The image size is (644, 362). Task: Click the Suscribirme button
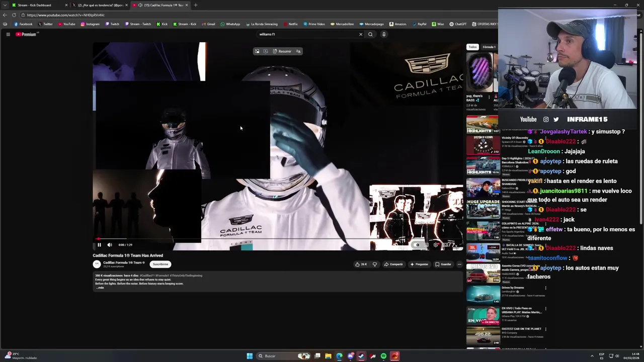click(160, 264)
